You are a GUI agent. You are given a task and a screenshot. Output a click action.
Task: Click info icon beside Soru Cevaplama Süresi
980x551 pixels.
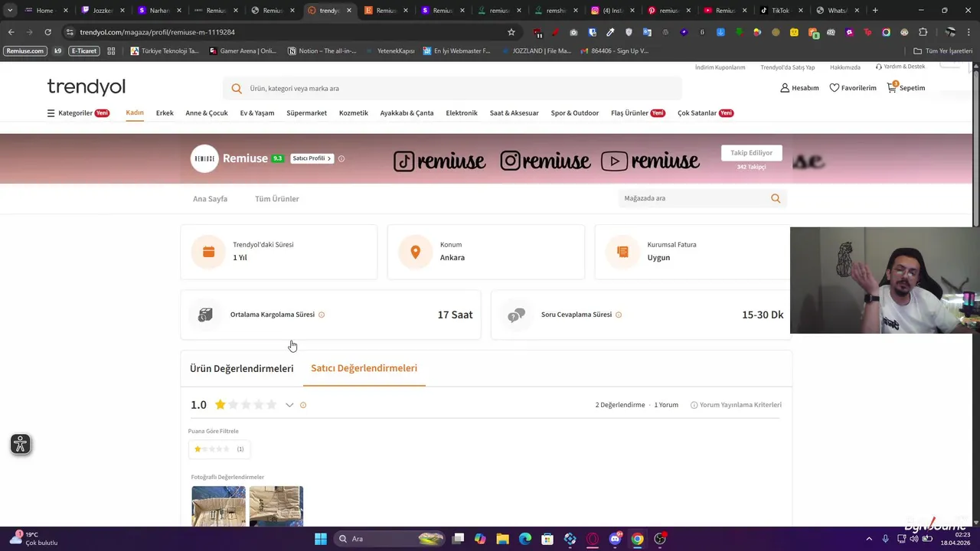click(x=619, y=315)
